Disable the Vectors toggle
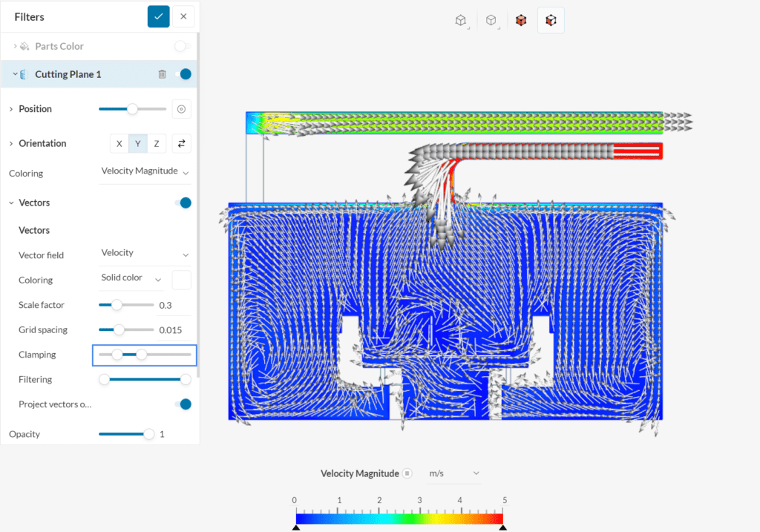Screen dimensions: 760x532 pyautogui.click(x=182, y=203)
